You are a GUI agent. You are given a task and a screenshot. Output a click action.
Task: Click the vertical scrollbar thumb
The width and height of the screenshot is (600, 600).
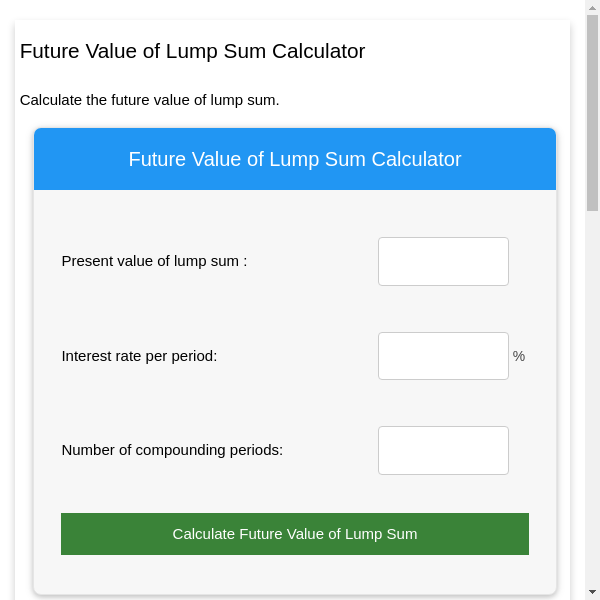coord(592,110)
